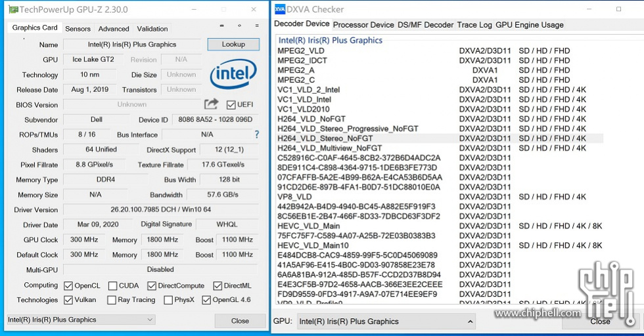Select the Processor Device tab
Viewport: 644px width, 336px height.
(x=363, y=25)
